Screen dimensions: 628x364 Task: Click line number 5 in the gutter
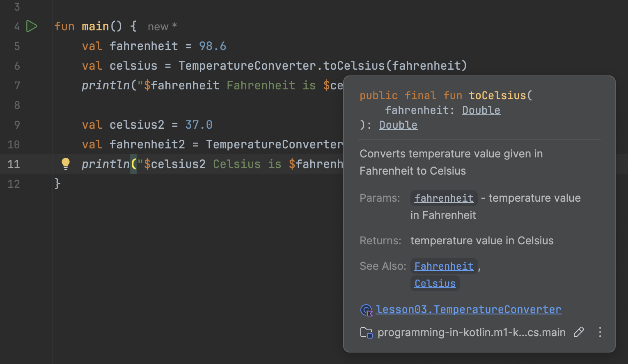[x=17, y=46]
